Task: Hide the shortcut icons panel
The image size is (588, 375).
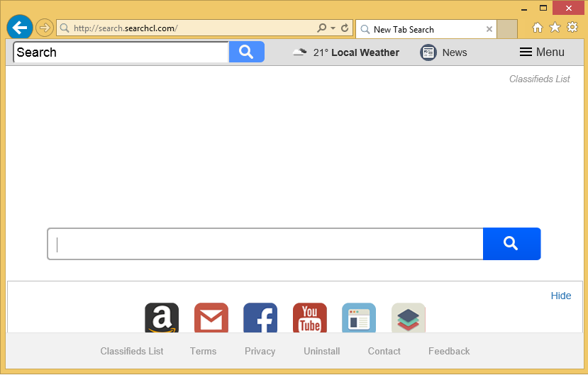Action: coord(560,296)
